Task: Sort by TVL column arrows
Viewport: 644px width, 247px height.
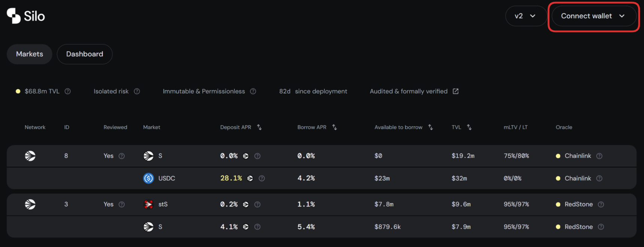Action: click(469, 127)
